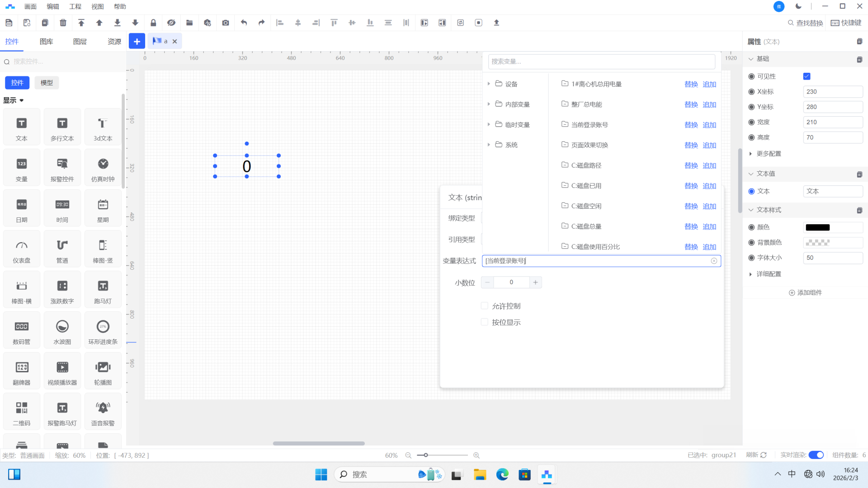The width and height of the screenshot is (868, 488).
Task: Click the undo arrow icon
Action: point(244,23)
